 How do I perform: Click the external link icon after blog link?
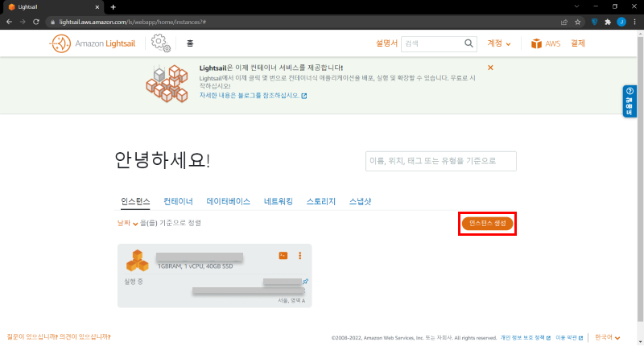[x=304, y=96]
